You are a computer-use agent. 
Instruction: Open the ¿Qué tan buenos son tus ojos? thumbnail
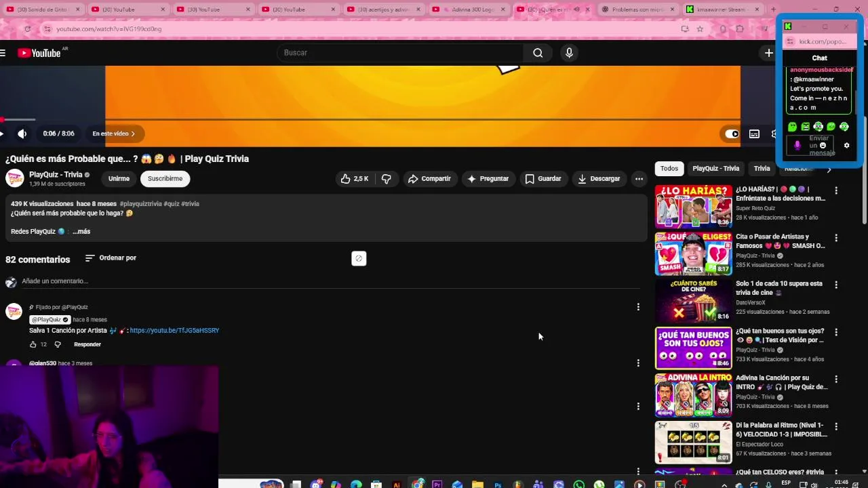[693, 348]
